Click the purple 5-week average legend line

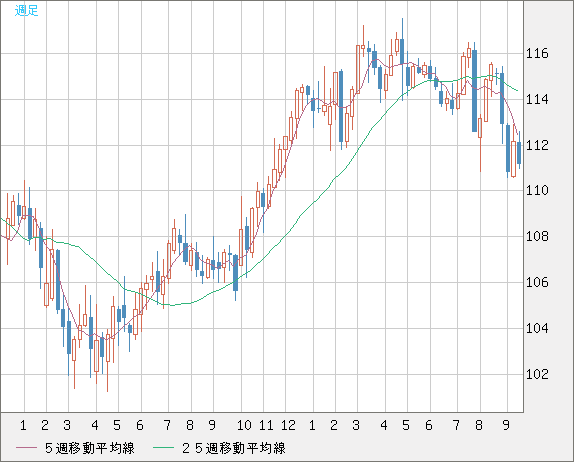point(26,448)
